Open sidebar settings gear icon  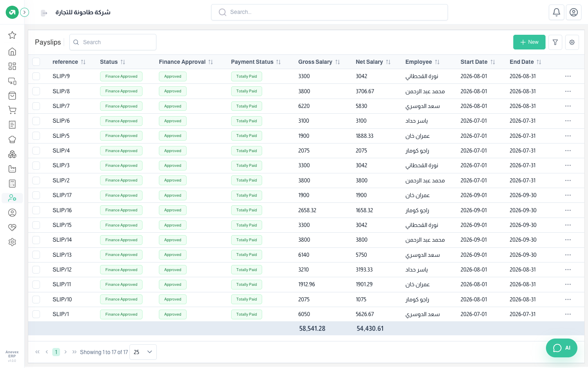coord(12,242)
